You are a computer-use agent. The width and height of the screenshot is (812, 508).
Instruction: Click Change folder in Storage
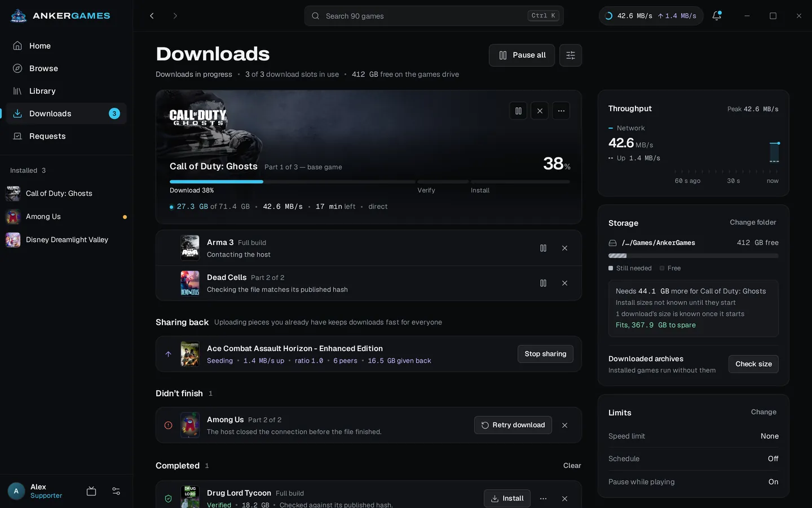[753, 222]
